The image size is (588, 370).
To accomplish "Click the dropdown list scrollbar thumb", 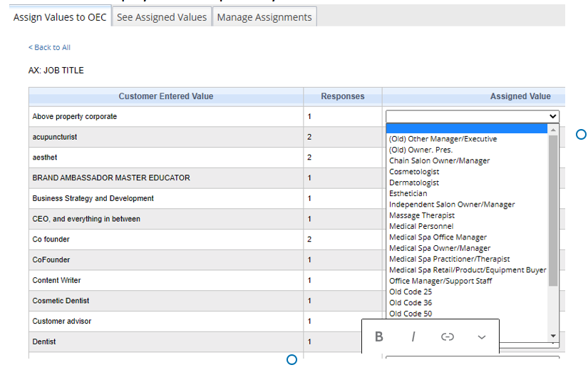I will 553,210.
